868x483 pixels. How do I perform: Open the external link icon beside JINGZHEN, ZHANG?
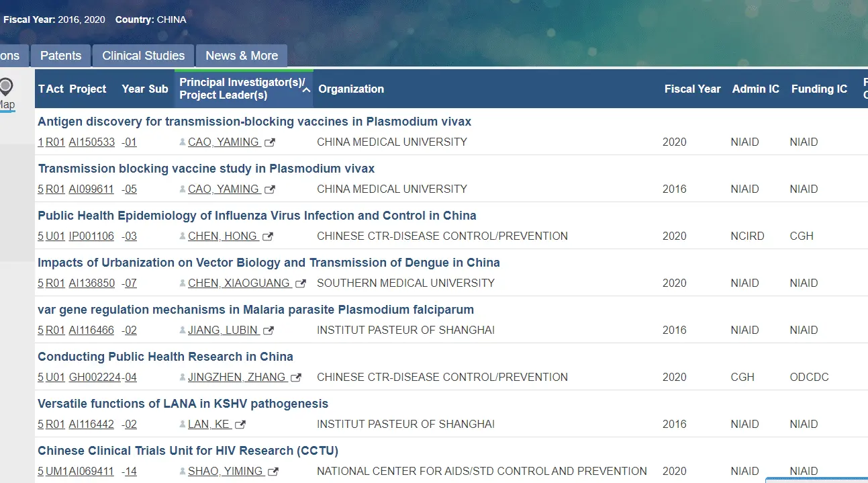coord(296,378)
